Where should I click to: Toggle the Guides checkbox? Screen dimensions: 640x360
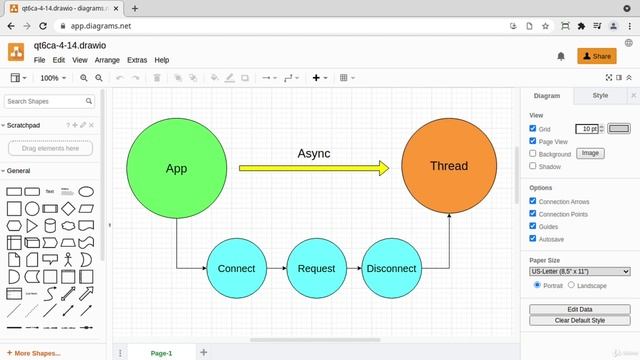pyautogui.click(x=533, y=226)
